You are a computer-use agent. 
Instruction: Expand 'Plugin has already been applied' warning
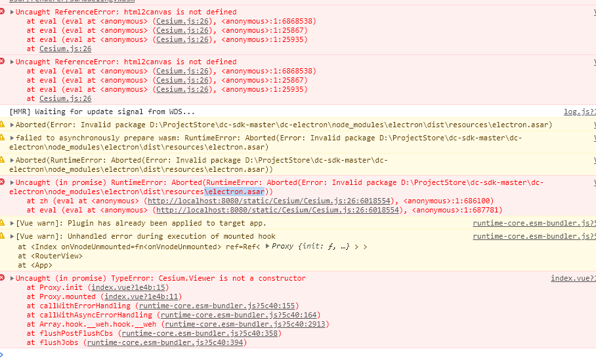pyautogui.click(x=12, y=224)
